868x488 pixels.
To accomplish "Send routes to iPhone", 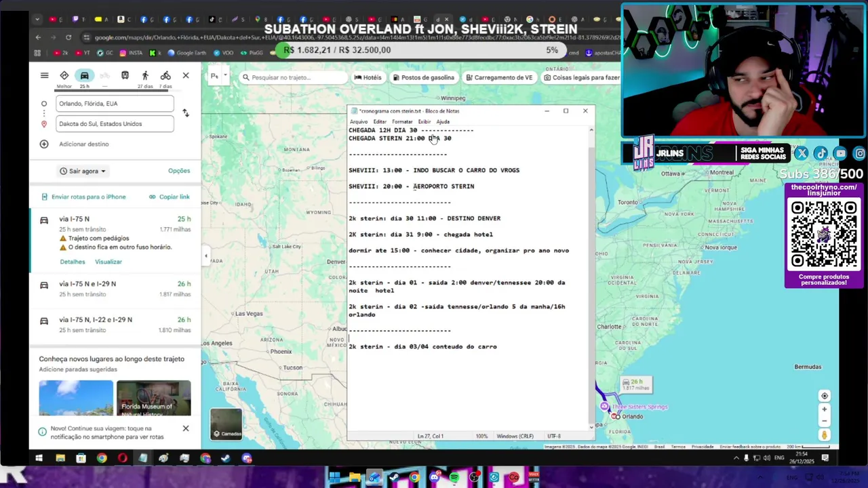I will point(83,197).
